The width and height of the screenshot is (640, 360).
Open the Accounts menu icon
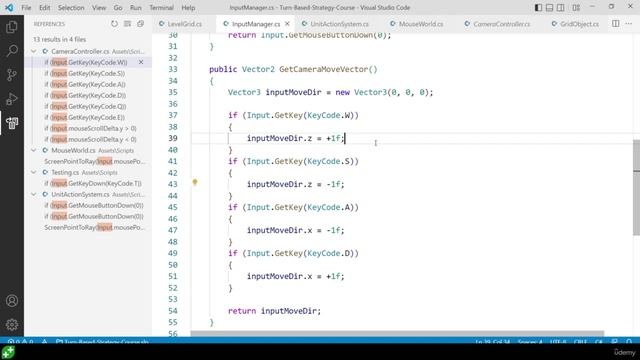(x=12, y=301)
